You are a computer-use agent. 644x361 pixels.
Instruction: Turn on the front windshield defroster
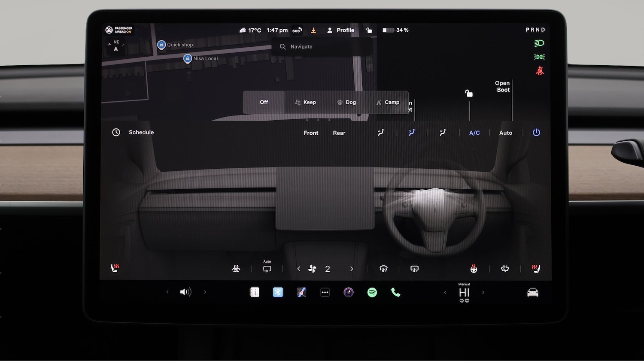pos(383,269)
